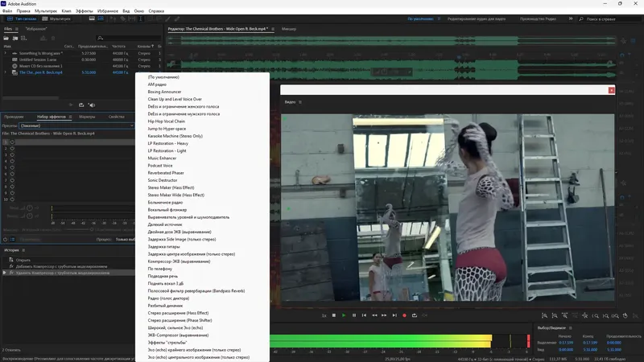Click the Import file icon in Files panel
This screenshot has width=644, height=362.
(15, 38)
